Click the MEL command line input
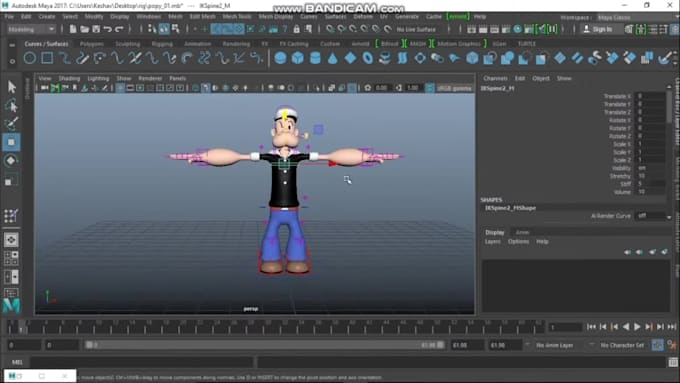The height and width of the screenshot is (383, 680). pyautogui.click(x=141, y=362)
